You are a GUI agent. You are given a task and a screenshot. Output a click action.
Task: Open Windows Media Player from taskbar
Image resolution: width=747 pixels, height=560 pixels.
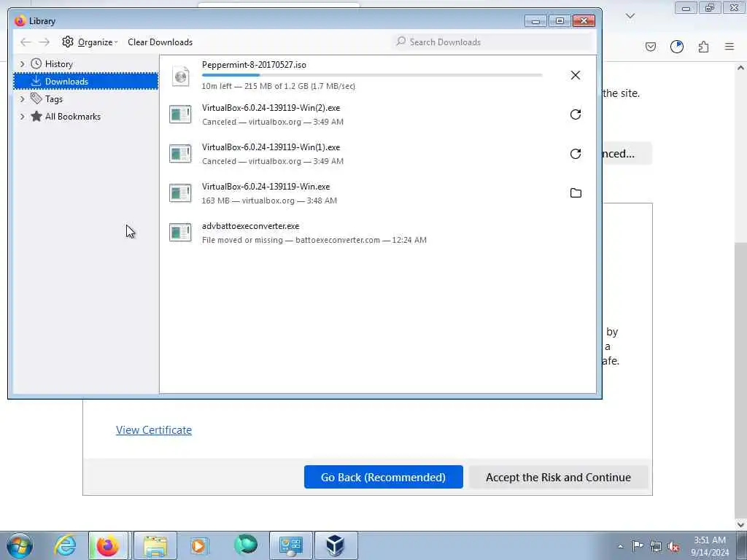click(198, 545)
